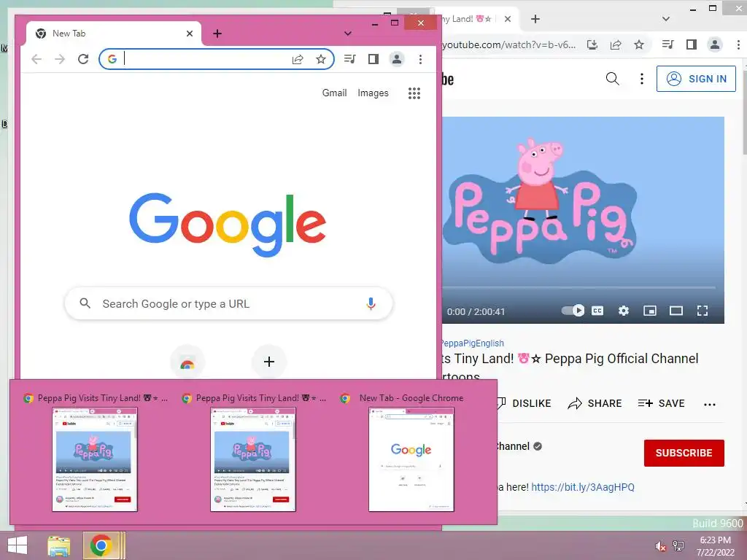Expand tab search in New Tab window
This screenshot has height=560, width=747.
tap(348, 34)
